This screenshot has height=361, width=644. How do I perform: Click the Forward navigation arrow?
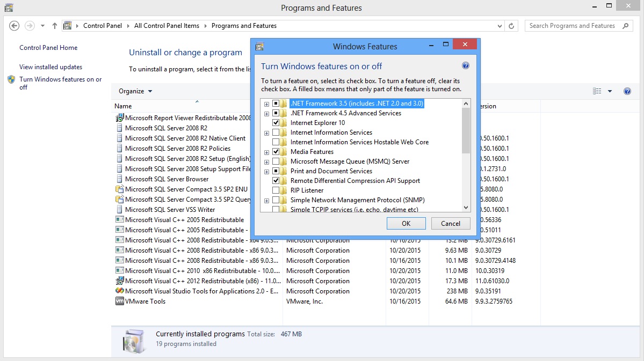pyautogui.click(x=30, y=26)
